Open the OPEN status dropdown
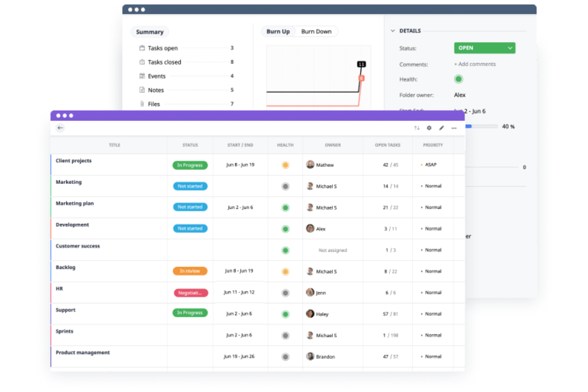Image resolution: width=588 pixels, height=392 pixels. coord(484,48)
